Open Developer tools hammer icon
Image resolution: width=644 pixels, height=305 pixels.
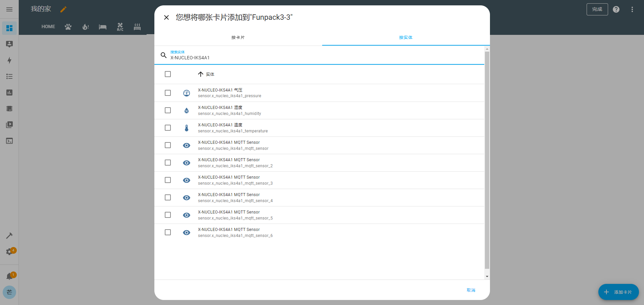[9, 236]
